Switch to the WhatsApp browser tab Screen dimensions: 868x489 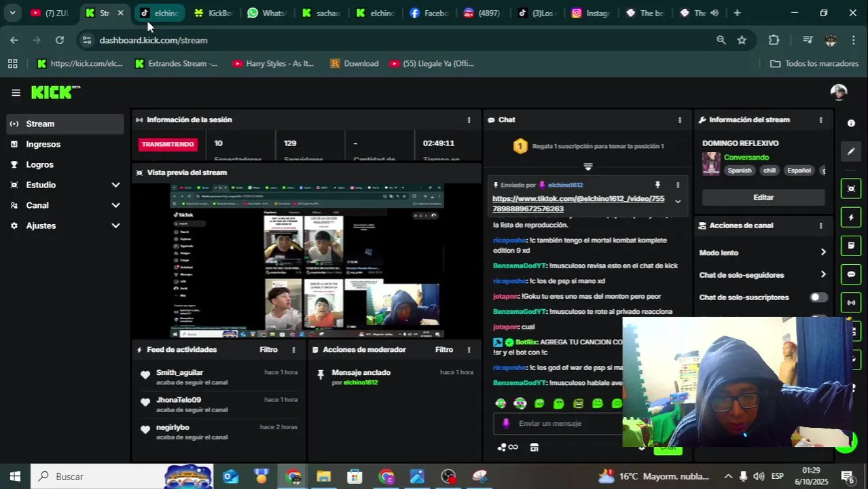click(268, 13)
